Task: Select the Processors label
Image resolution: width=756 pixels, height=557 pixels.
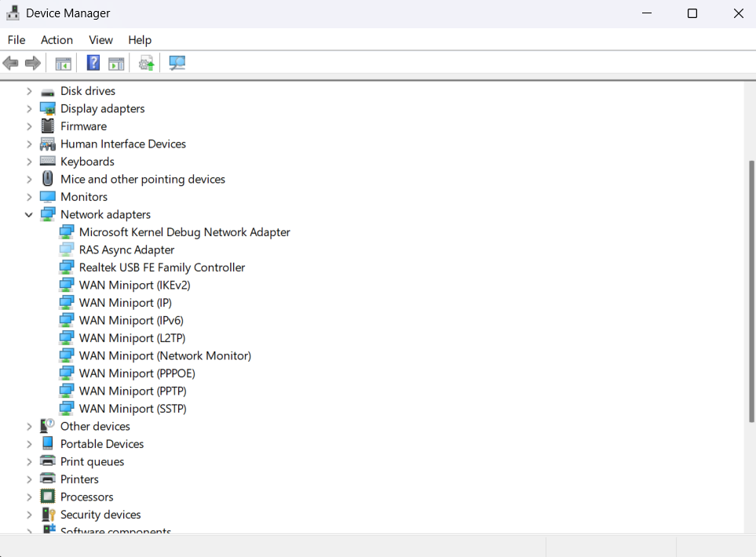Action: click(87, 497)
